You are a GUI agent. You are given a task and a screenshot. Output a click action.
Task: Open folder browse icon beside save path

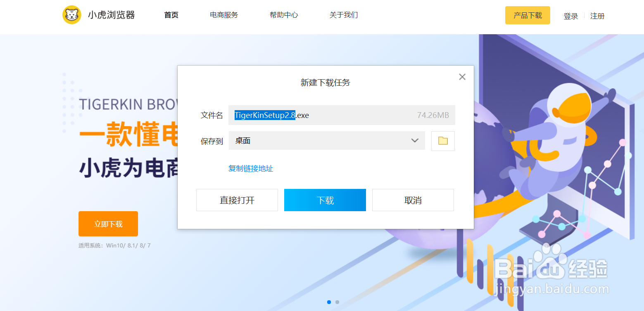443,141
